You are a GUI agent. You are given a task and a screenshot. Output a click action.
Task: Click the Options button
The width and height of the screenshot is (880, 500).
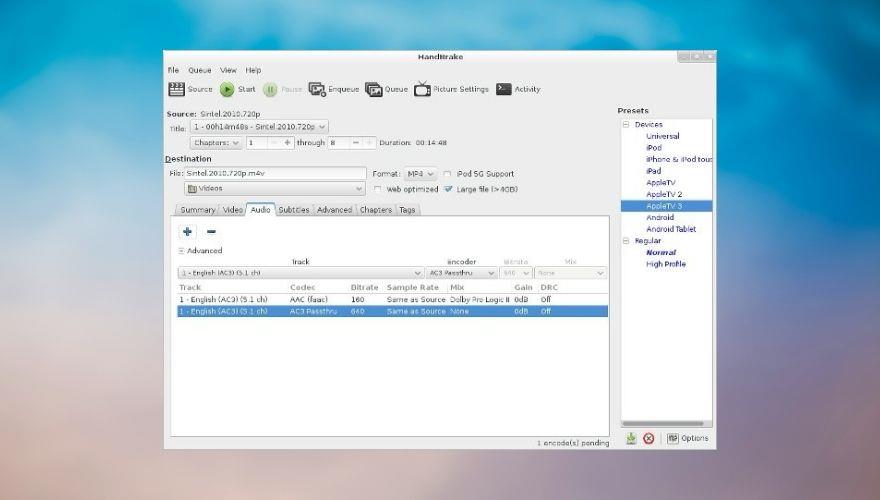688,438
